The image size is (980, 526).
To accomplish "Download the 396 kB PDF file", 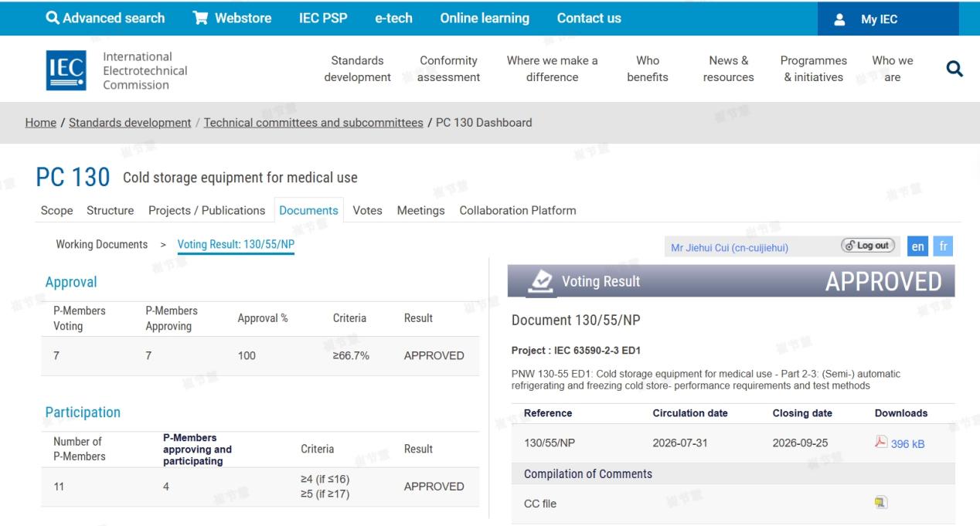I will click(x=900, y=443).
